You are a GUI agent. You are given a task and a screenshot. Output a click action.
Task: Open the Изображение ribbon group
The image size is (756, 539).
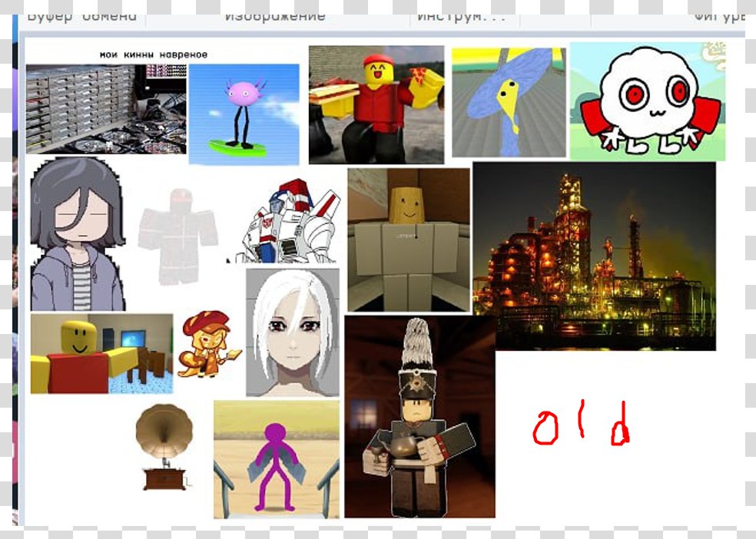click(x=275, y=18)
